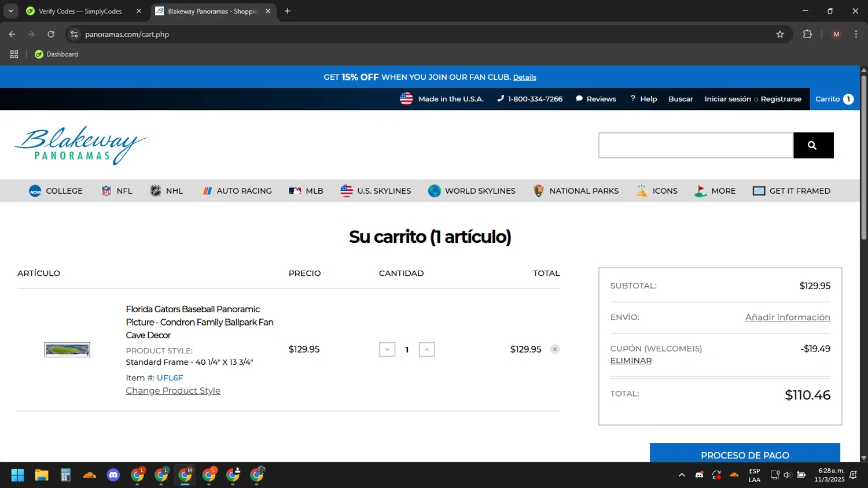Click the black magnifier search button
868x488 pixels.
(x=813, y=145)
